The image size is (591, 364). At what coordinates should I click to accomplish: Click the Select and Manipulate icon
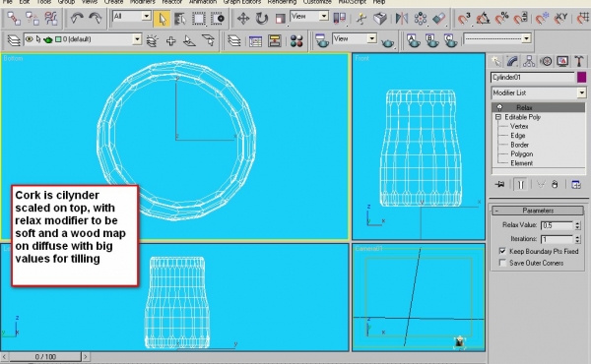361,19
